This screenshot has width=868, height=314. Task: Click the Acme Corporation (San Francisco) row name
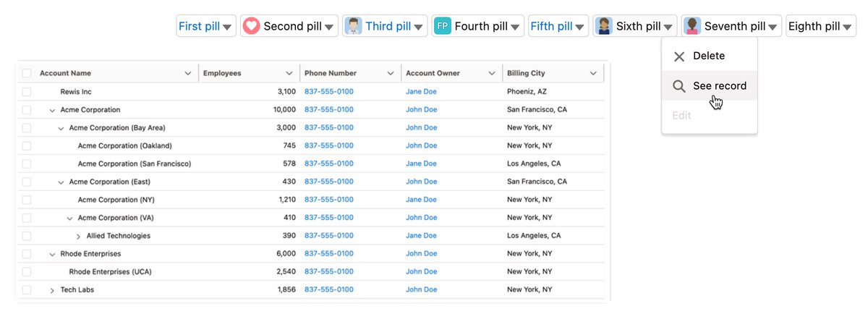(x=135, y=164)
